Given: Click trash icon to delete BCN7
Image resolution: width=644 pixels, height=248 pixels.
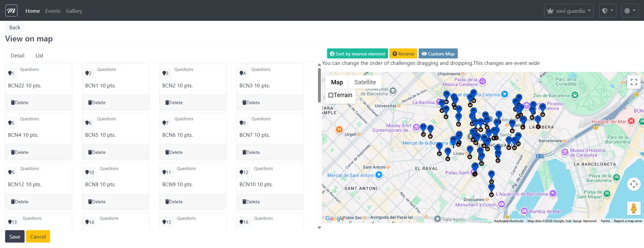Looking at the screenshot, I should pyautogui.click(x=244, y=152).
